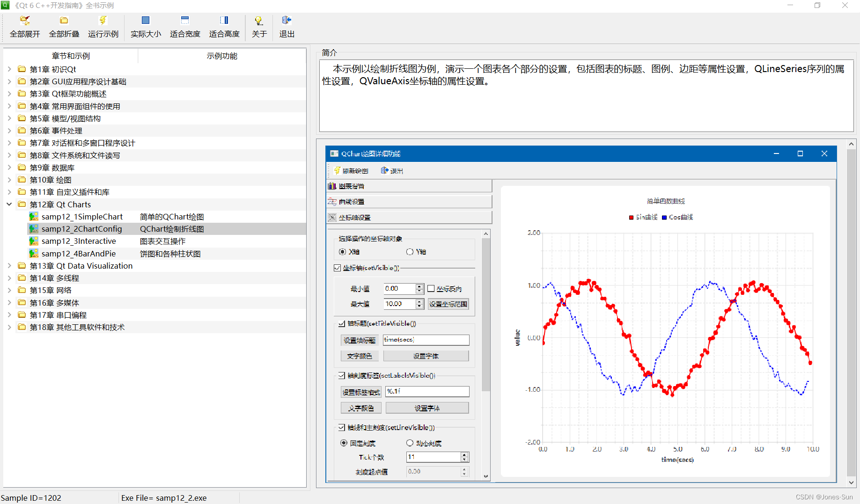
Task: Set view to 实际大小 actual size
Action: click(146, 20)
